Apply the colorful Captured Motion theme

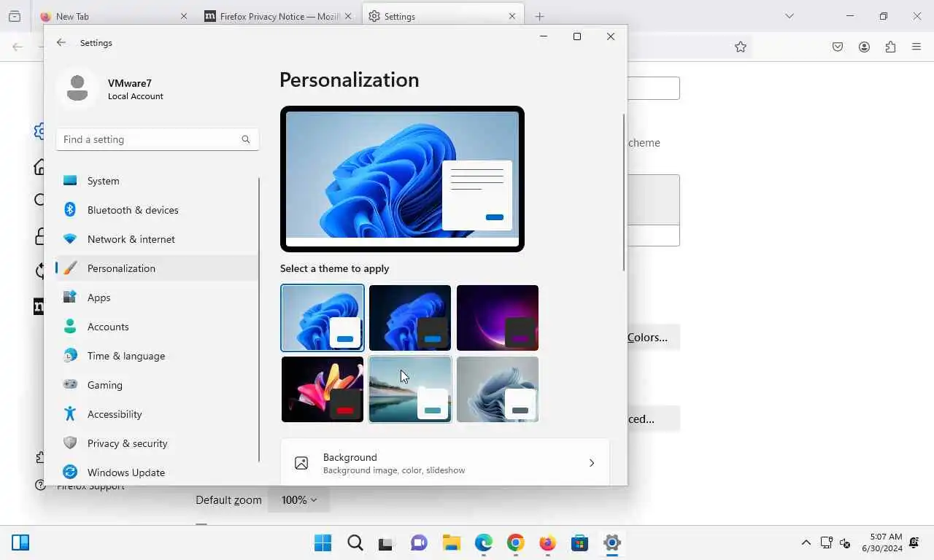(323, 389)
